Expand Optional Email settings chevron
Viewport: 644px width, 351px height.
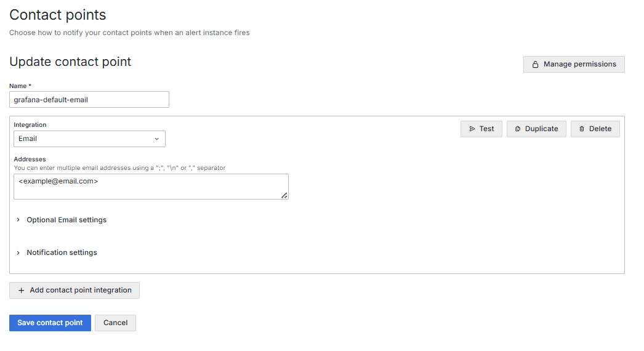click(18, 220)
